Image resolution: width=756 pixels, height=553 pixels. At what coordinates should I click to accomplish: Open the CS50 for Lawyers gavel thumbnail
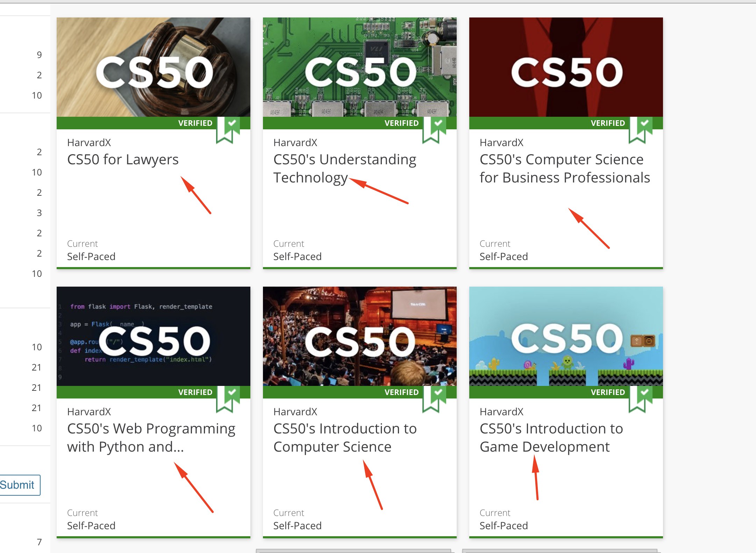point(154,67)
